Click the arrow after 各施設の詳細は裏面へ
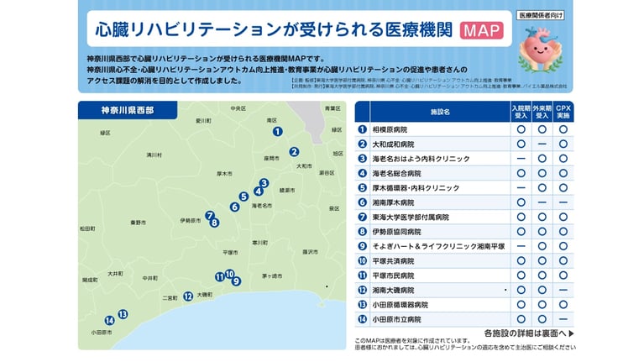The image size is (644, 362). 571,333
